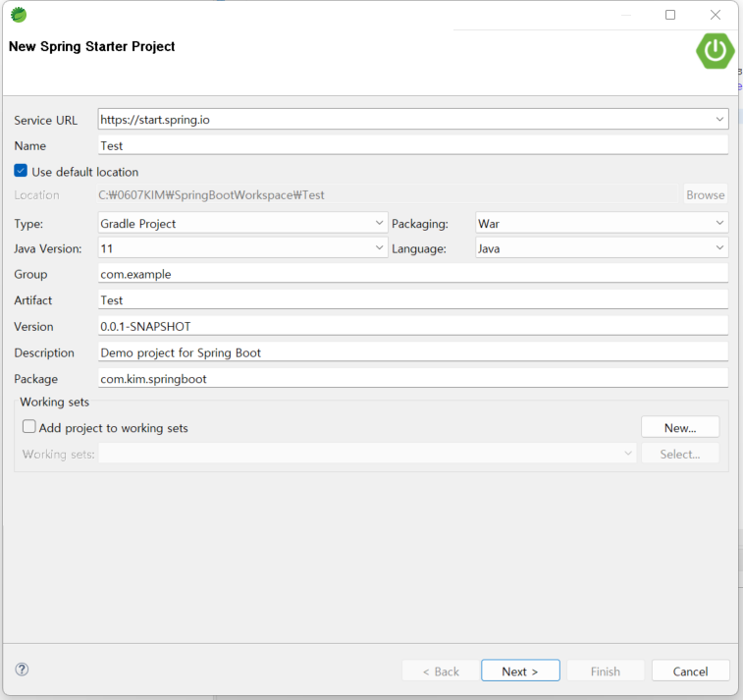This screenshot has height=700, width=743.
Task: Click the Java Version: label
Action: pos(48,248)
